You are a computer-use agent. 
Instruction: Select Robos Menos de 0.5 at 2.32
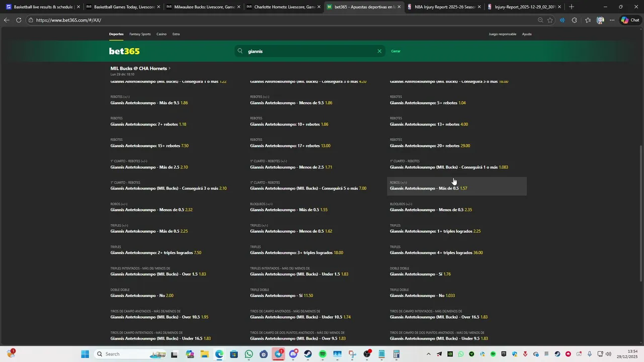pyautogui.click(x=151, y=210)
